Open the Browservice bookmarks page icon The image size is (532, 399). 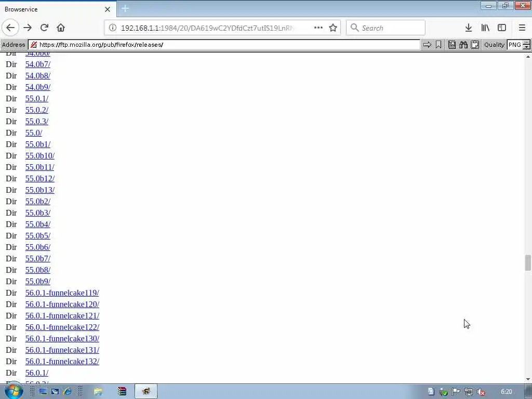pyautogui.click(x=452, y=45)
